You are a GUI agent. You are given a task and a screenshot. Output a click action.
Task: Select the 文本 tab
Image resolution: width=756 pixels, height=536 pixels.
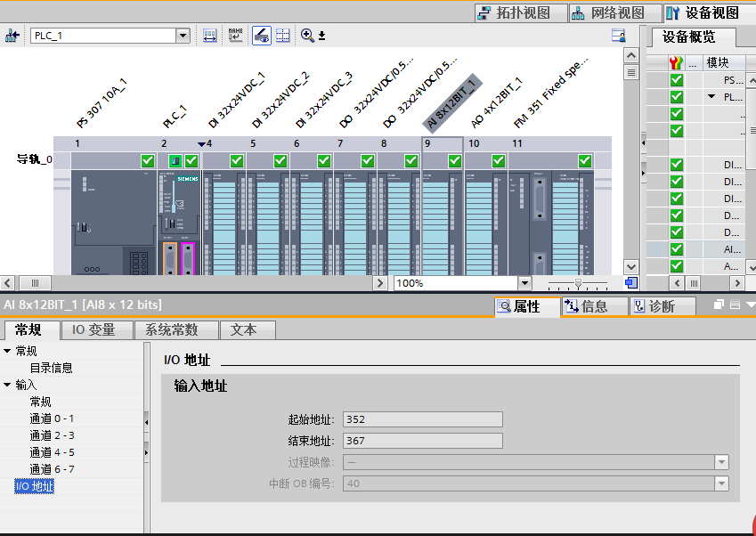(248, 330)
